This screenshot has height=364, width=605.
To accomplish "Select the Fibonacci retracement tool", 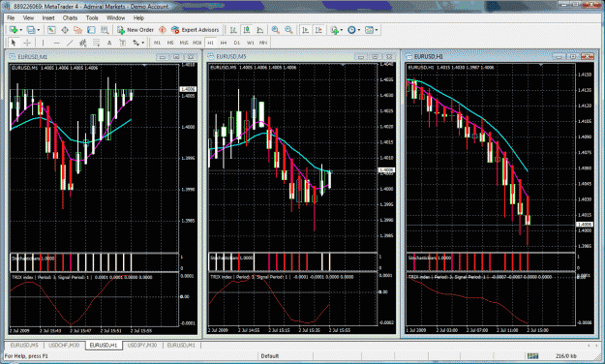I will [x=96, y=43].
